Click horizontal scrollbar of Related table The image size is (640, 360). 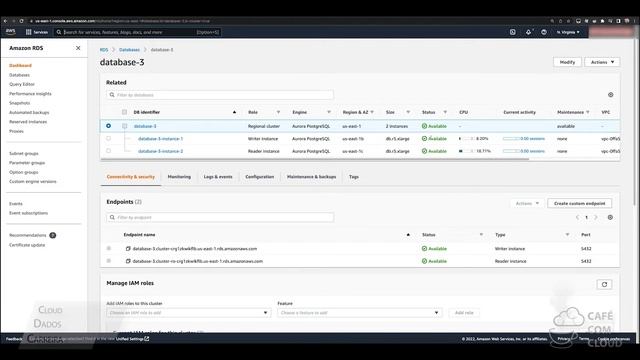[x=315, y=159]
